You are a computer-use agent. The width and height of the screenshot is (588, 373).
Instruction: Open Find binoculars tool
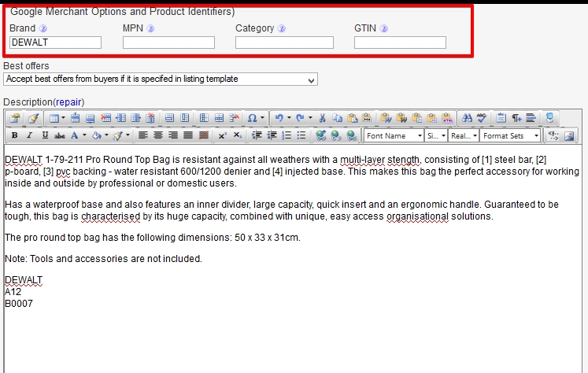467,119
